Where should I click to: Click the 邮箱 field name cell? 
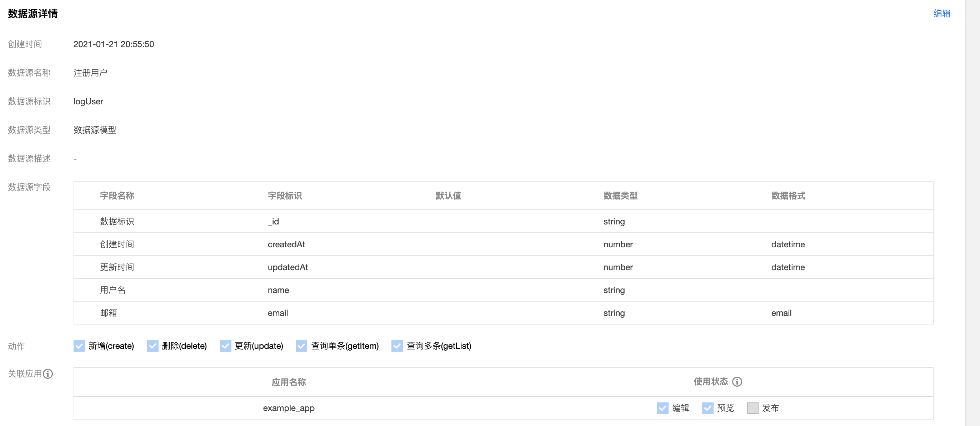(109, 313)
